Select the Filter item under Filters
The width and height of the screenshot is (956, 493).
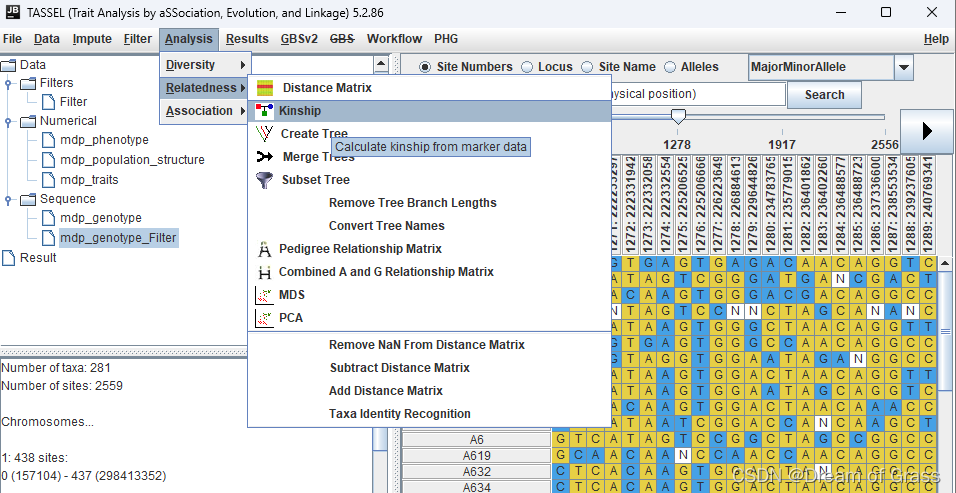tap(73, 102)
